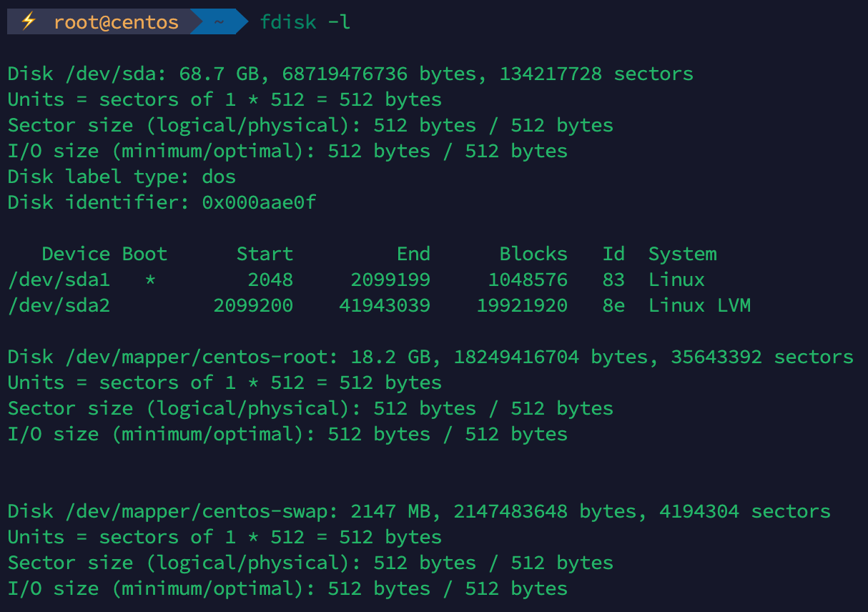Click the Blocks column header
This screenshot has height=612, width=868.
click(533, 254)
